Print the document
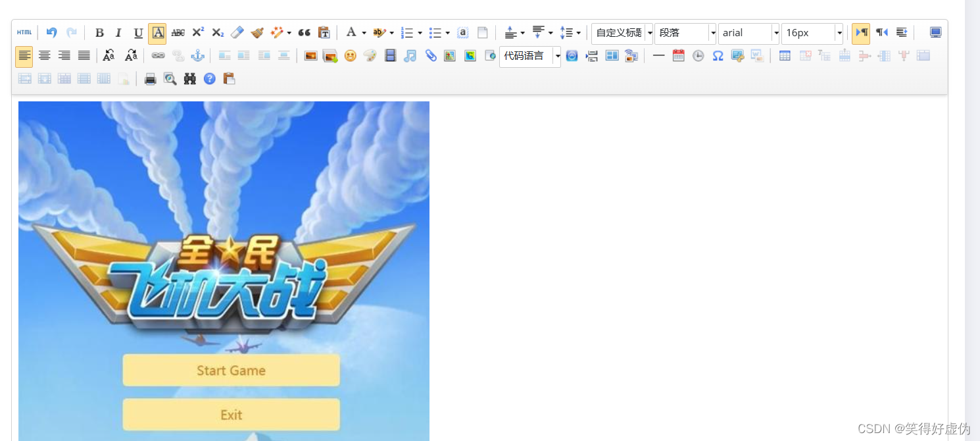 pyautogui.click(x=150, y=79)
